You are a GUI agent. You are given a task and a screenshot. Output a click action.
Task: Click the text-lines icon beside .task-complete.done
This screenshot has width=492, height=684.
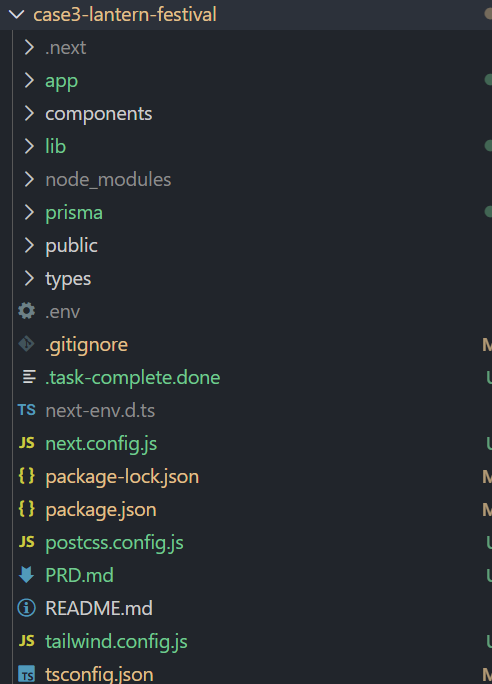coord(29,377)
